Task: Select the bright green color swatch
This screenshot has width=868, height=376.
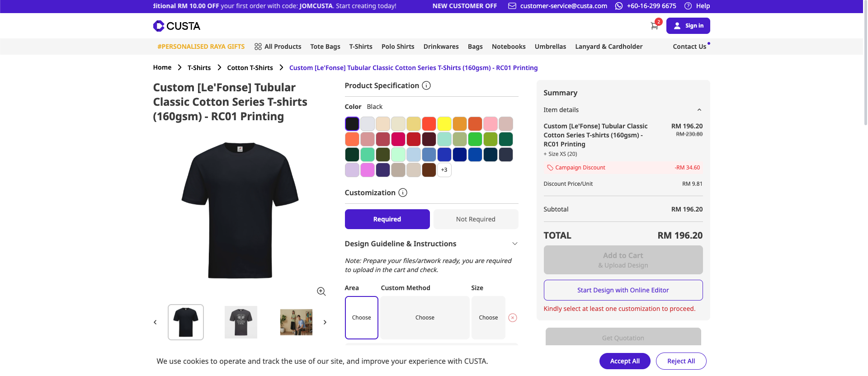Action: point(475,139)
